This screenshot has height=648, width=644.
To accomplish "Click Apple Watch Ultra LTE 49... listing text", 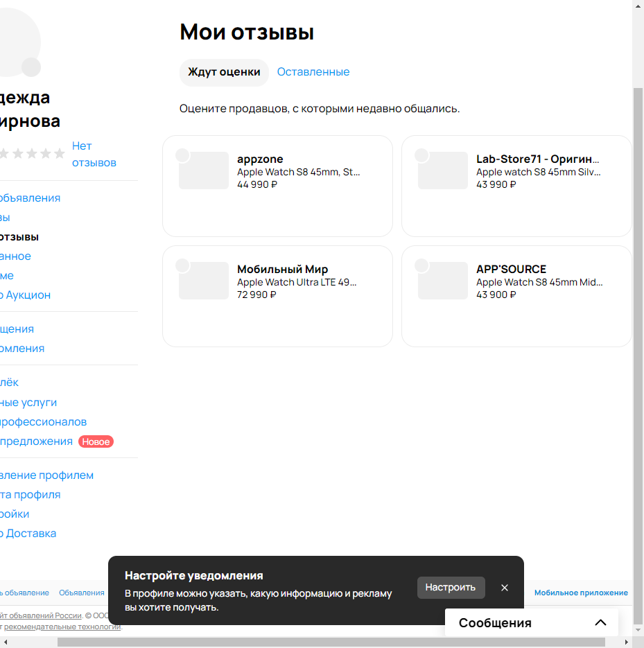I will tap(297, 282).
